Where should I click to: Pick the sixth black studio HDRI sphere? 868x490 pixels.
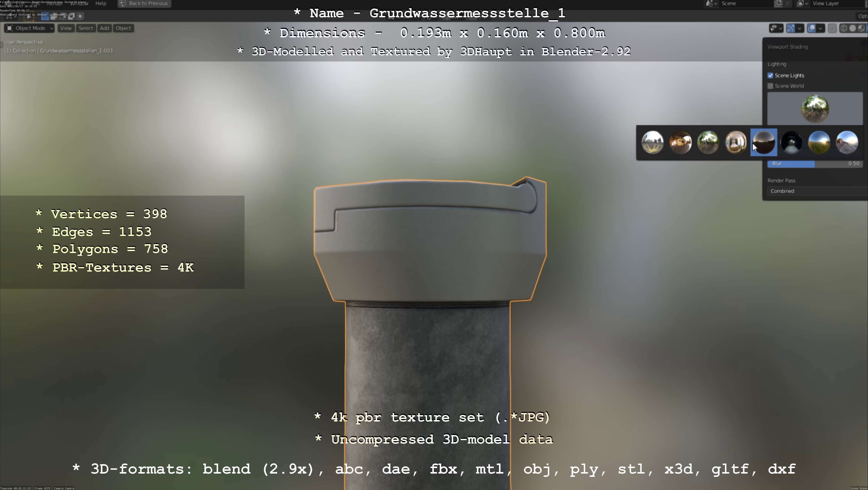click(x=791, y=142)
